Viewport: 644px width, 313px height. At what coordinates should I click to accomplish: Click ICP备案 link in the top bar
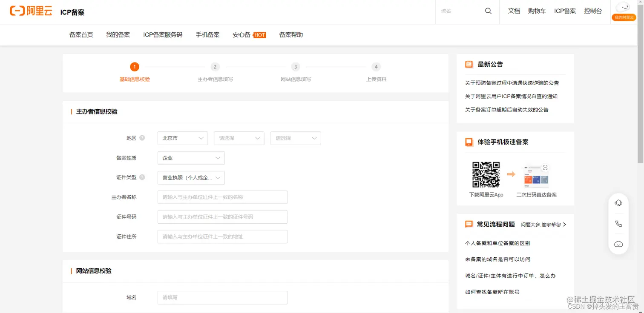coord(565,11)
